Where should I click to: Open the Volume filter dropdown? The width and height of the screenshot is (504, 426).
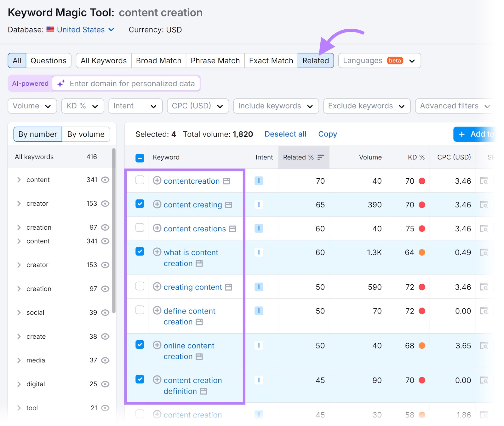click(31, 106)
